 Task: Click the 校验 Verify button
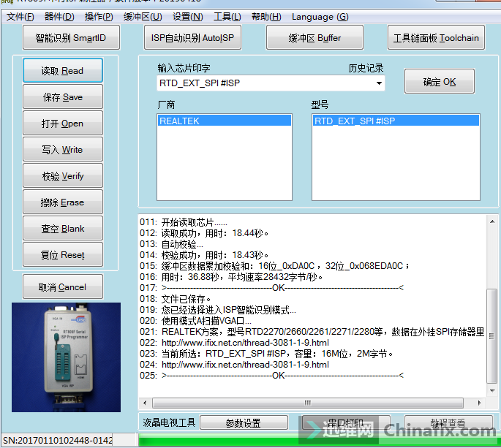click(62, 176)
